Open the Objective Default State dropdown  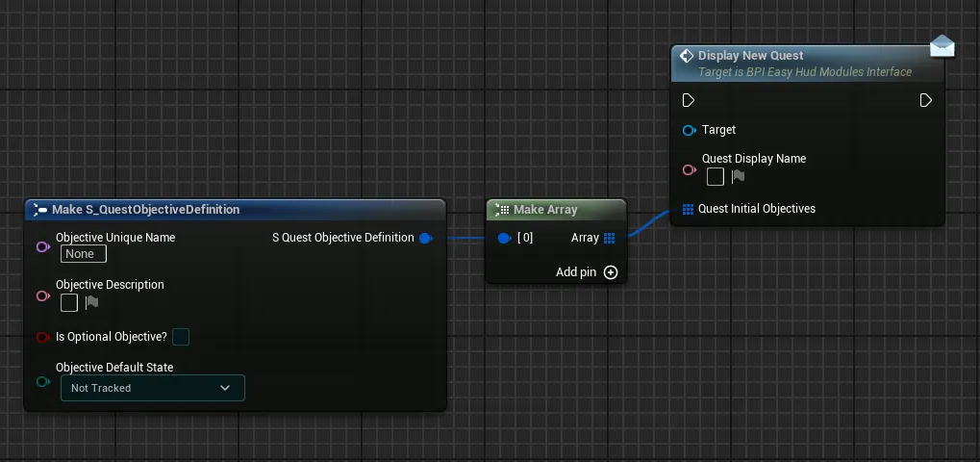pyautogui.click(x=153, y=388)
